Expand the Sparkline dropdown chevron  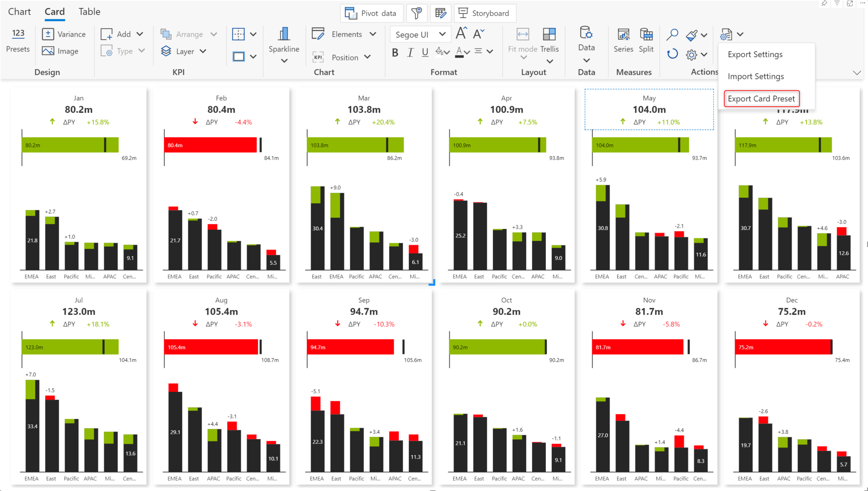pos(284,61)
